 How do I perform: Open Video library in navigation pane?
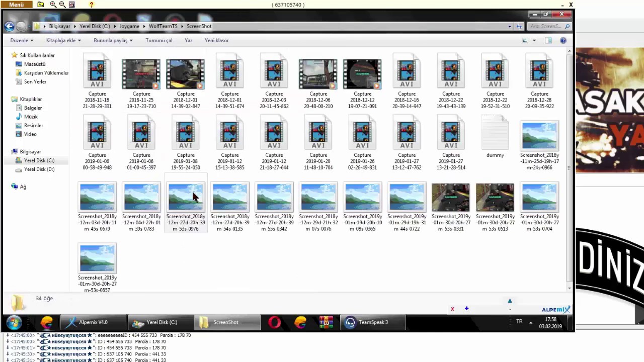[30, 134]
